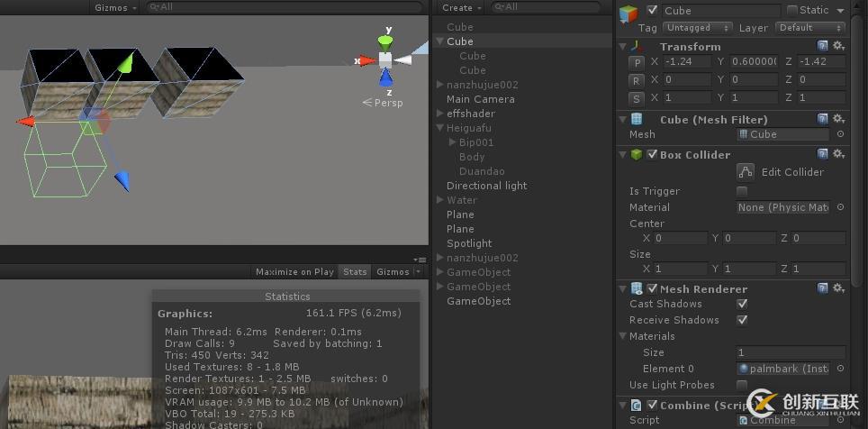The width and height of the screenshot is (868, 429).
Task: Click Element 0 material picker circle
Action: click(840, 369)
